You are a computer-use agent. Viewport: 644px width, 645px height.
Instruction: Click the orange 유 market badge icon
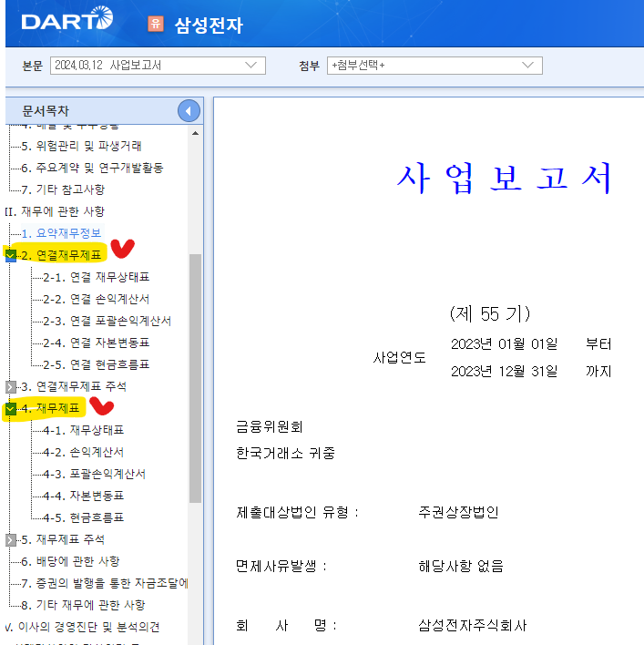pos(156,24)
